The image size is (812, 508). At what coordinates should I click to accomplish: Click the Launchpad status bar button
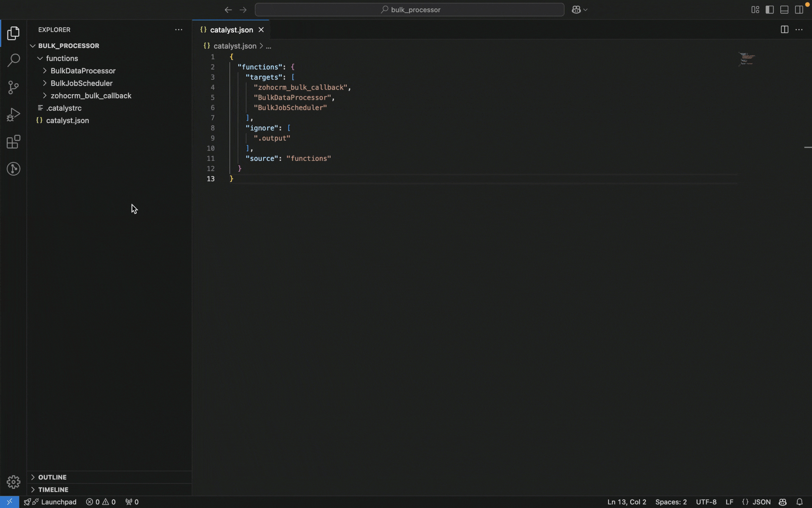58,502
